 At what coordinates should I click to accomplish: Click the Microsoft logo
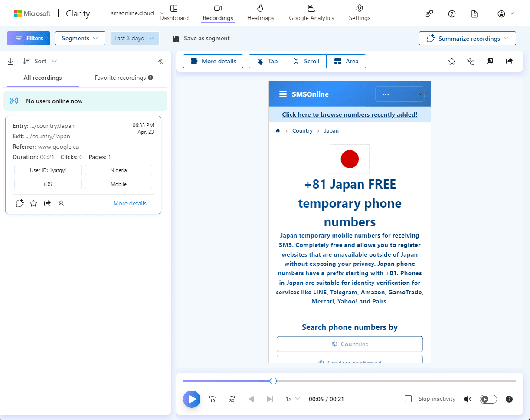[32, 13]
